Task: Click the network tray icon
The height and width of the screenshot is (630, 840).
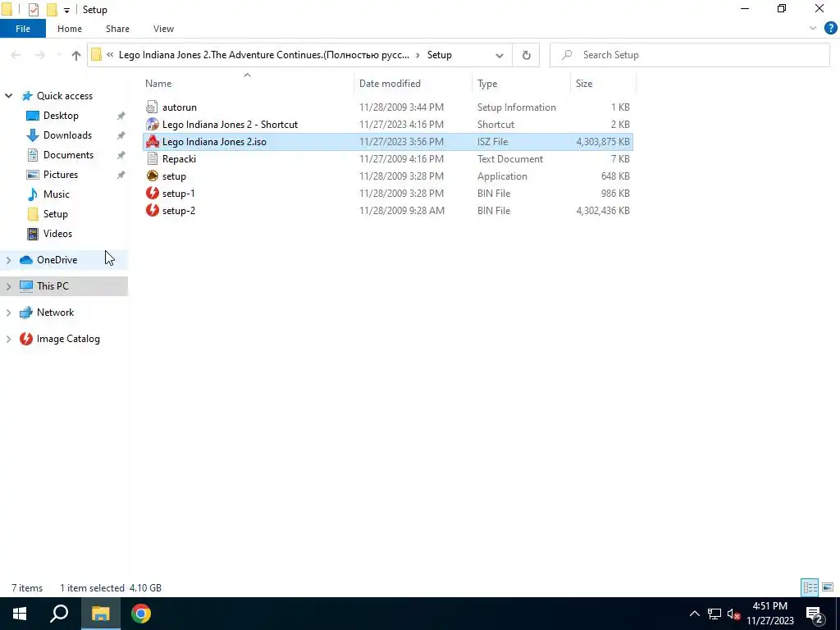Action: click(x=714, y=614)
